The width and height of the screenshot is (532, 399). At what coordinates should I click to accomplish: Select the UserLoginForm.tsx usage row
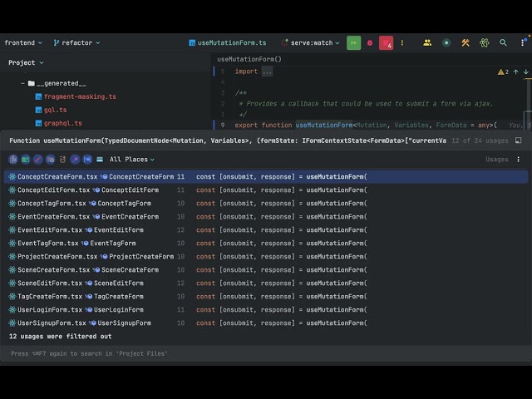[x=266, y=310]
